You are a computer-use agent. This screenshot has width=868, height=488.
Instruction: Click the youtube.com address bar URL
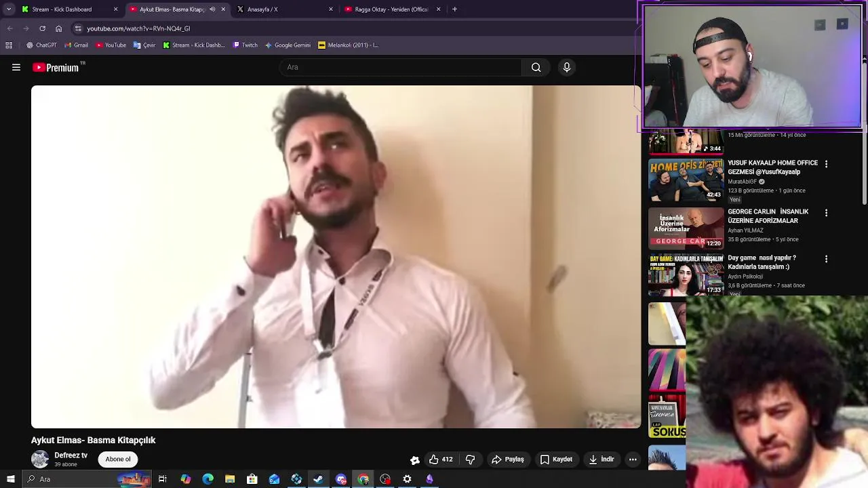tap(138, 28)
